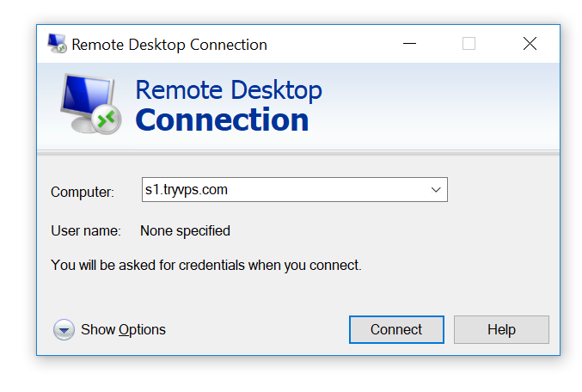Close the Remote Desktop Connection dialog
The image size is (582, 392).
(530, 44)
